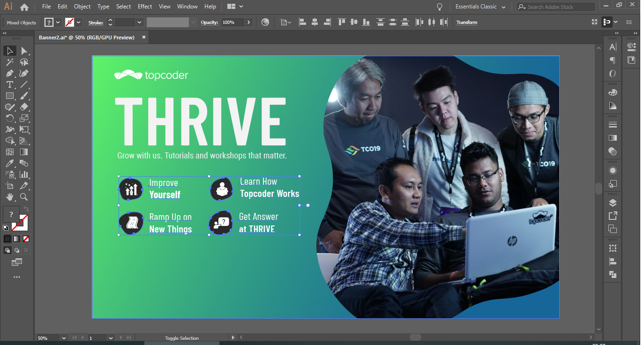Select the Rotate tool

9,118
